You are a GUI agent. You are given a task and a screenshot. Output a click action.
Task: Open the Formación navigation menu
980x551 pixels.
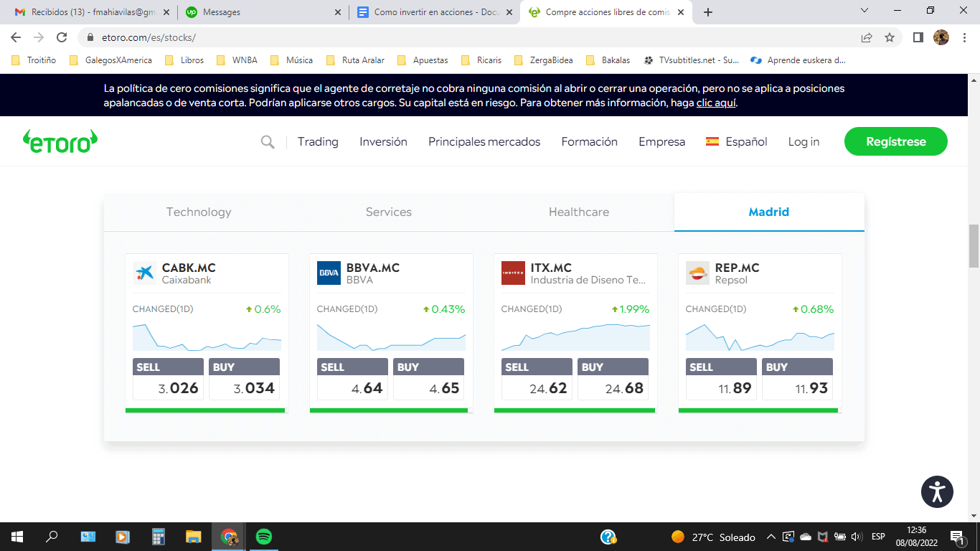590,141
